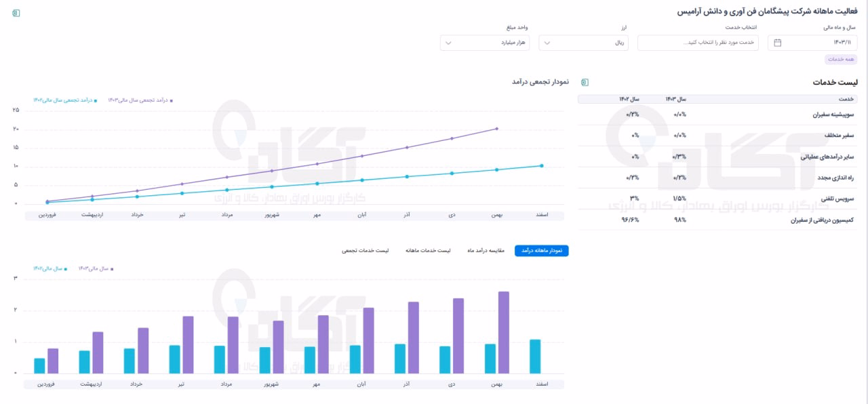This screenshot has width=868, height=404.
Task: Select the سوییشینه سفیران service row
Action: tap(717, 115)
